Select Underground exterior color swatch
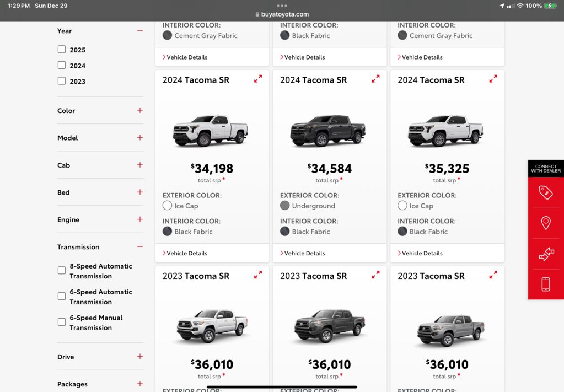 click(x=285, y=206)
